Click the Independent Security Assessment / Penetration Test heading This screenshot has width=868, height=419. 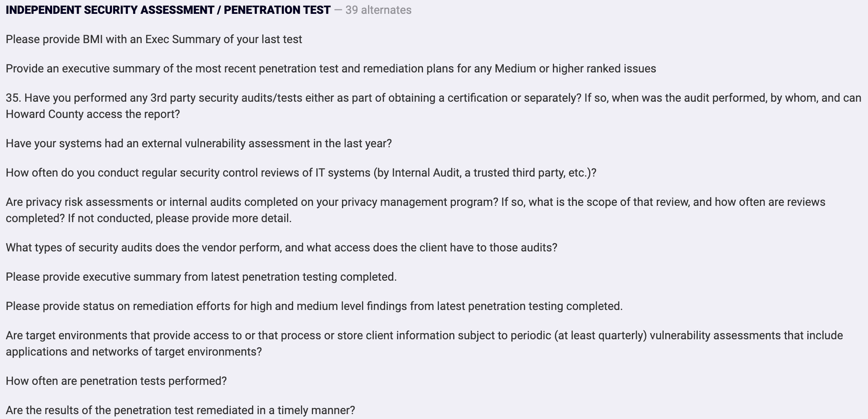click(x=168, y=10)
